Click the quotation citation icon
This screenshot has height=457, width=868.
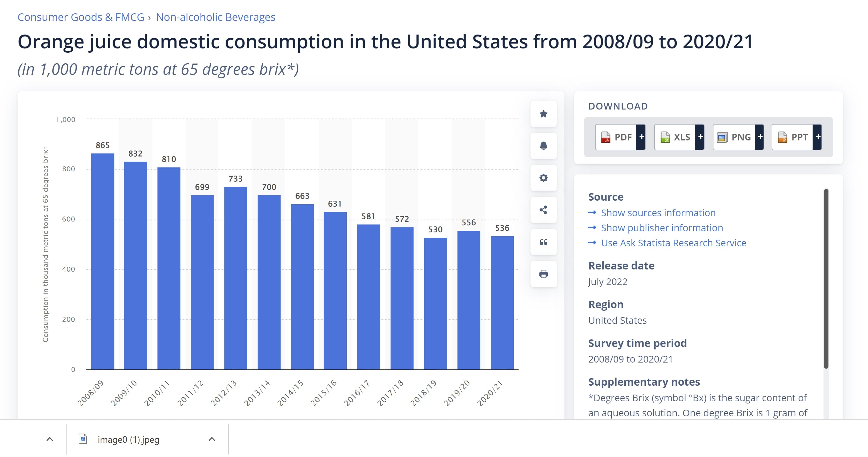coord(543,242)
